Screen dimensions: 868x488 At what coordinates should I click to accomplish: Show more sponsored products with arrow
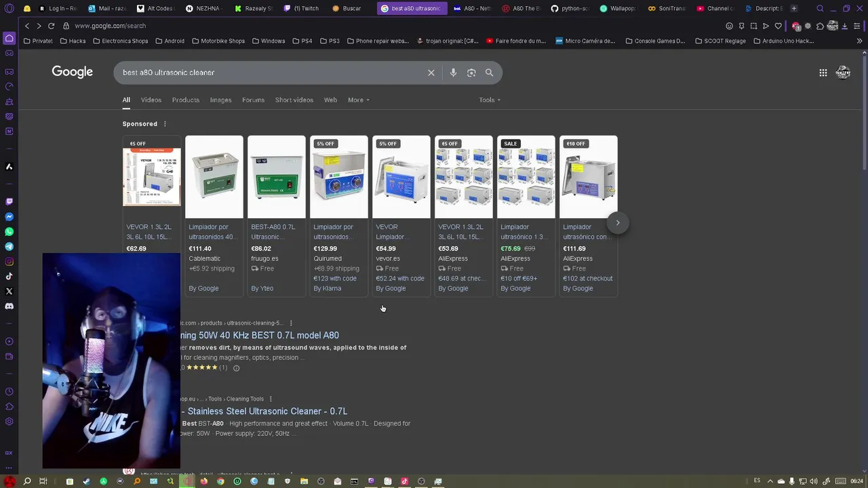click(618, 222)
